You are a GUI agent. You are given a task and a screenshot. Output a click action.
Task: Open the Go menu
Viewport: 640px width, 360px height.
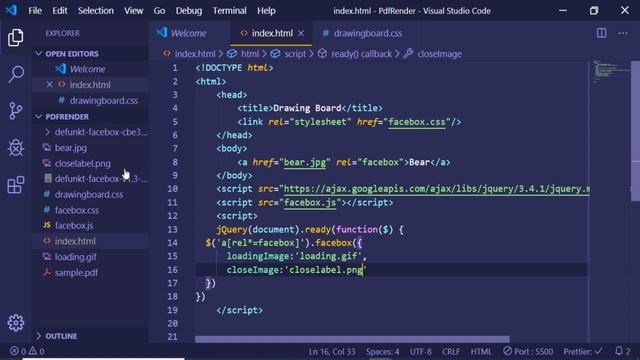coord(159,11)
